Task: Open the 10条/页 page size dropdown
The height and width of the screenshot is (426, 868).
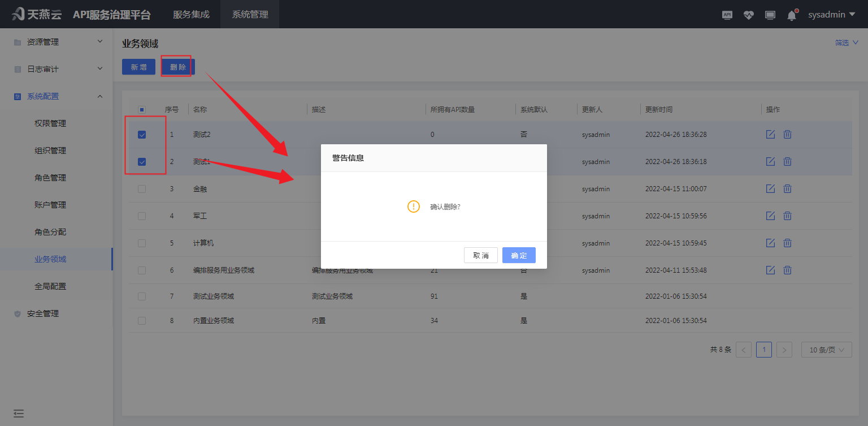Action: 826,350
